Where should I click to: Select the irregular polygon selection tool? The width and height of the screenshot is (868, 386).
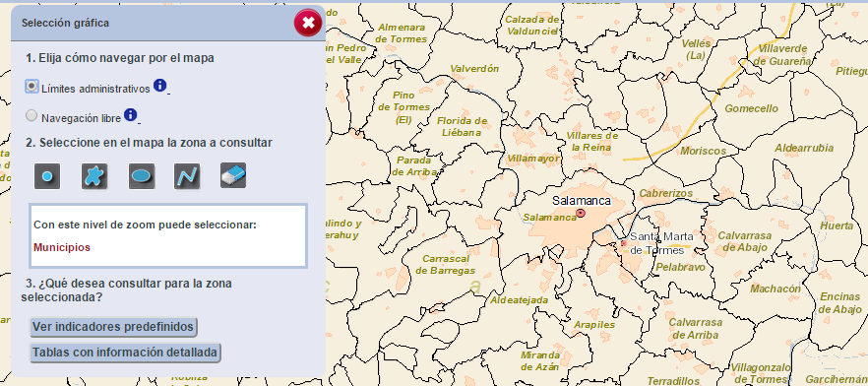coord(94,176)
